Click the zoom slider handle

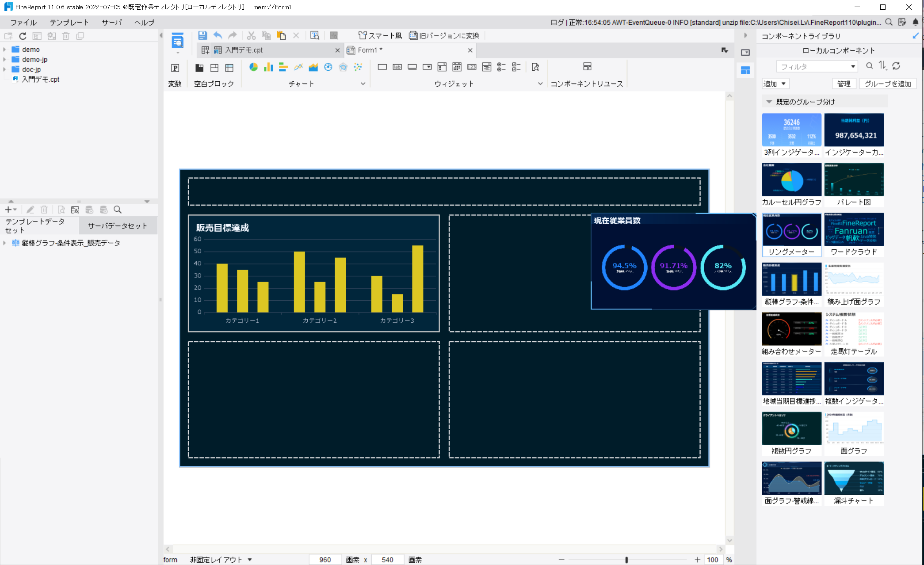(626, 559)
